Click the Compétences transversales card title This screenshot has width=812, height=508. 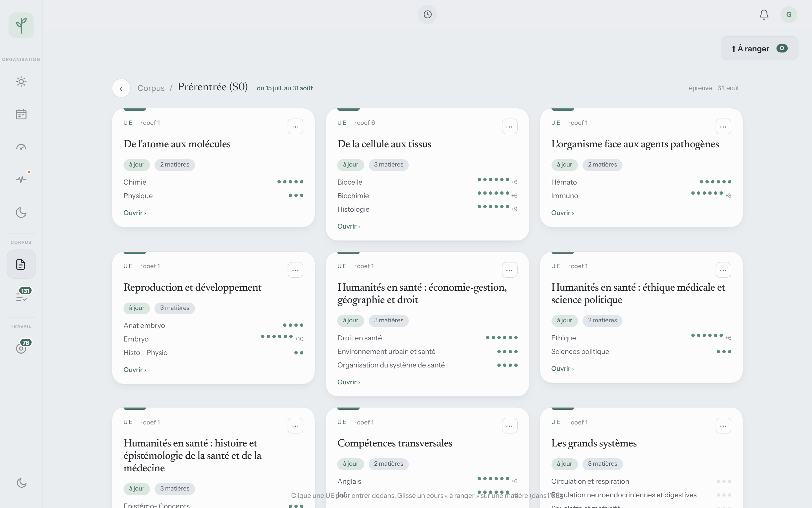point(395,443)
